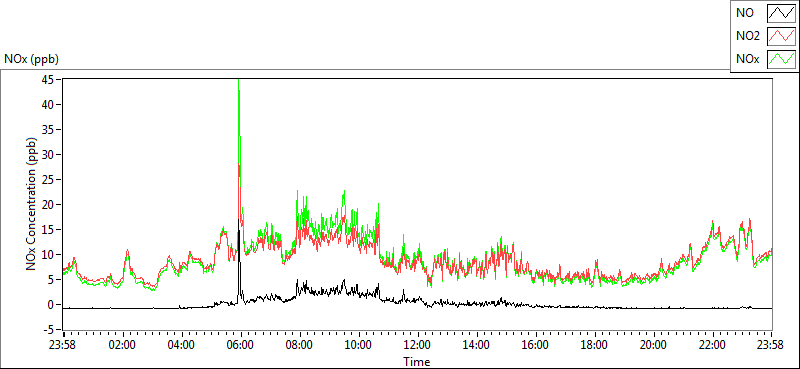Click the 30 y-axis tick label

pos(47,155)
